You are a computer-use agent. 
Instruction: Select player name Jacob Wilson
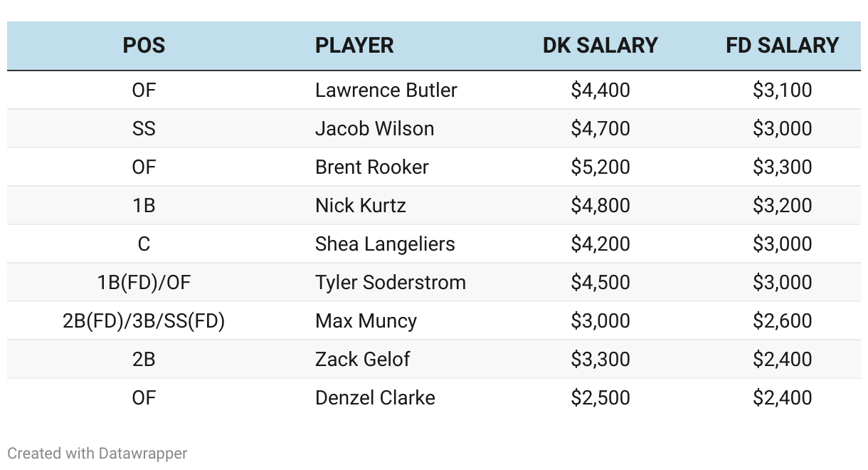point(375,128)
